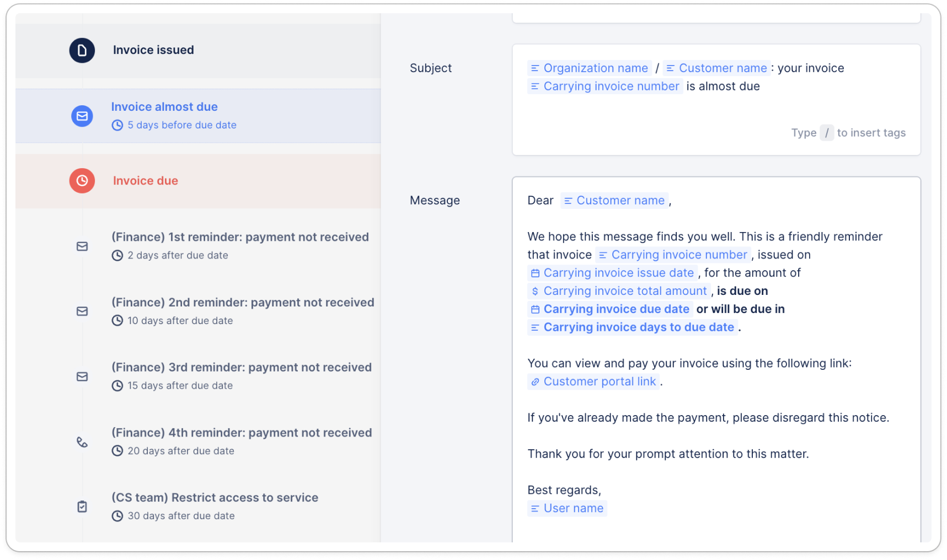The height and width of the screenshot is (560, 947).
Task: Click the clipboard task icon for Restrict access
Action: pos(82,507)
